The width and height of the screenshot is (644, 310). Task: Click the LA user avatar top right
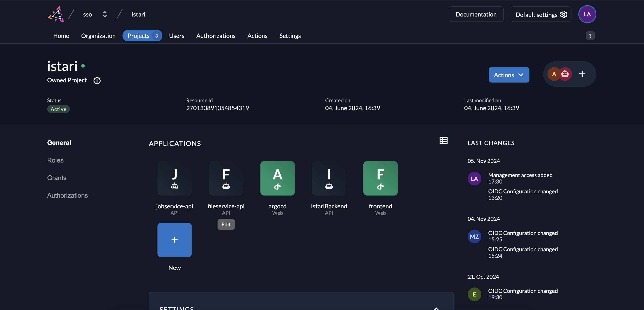pyautogui.click(x=587, y=14)
